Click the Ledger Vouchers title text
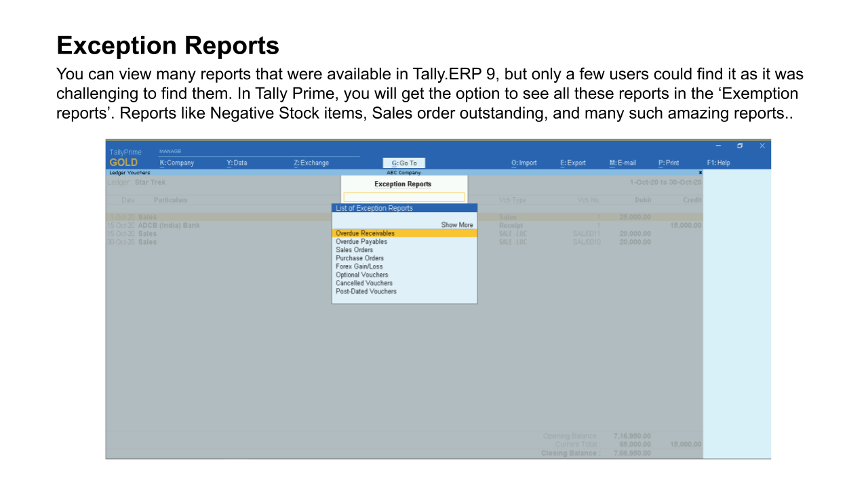 click(x=130, y=173)
